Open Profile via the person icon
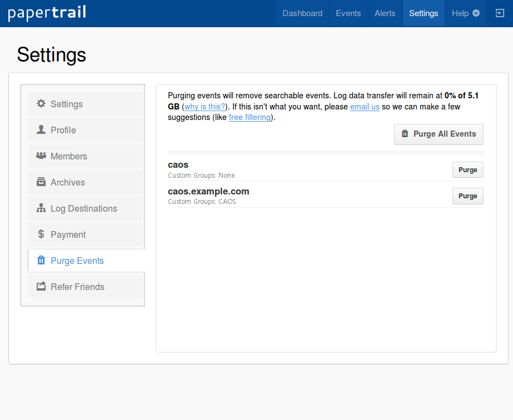Viewport: 513px width, 420px height. click(x=41, y=130)
